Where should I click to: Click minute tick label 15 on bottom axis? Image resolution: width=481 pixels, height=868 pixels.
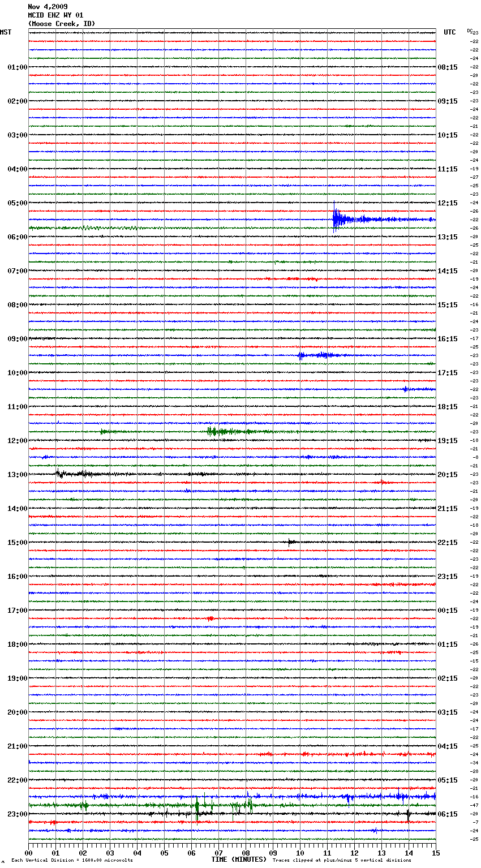pos(436,853)
